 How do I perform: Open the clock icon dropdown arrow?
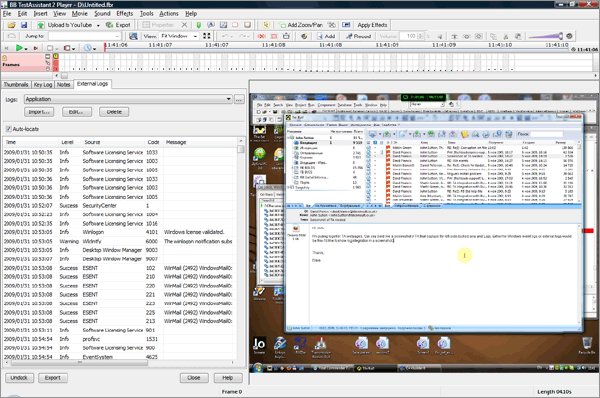pyautogui.click(x=94, y=49)
